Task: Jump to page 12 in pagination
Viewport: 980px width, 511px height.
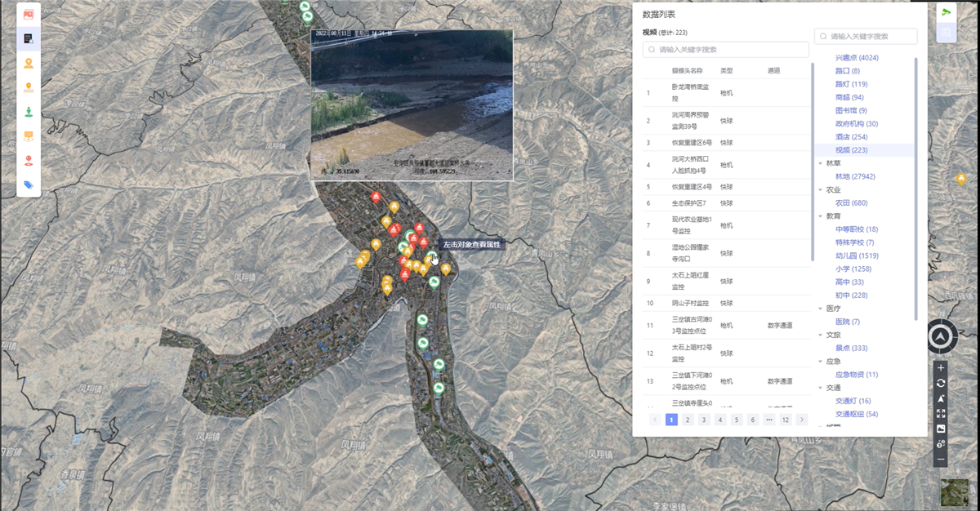Action: (x=785, y=420)
